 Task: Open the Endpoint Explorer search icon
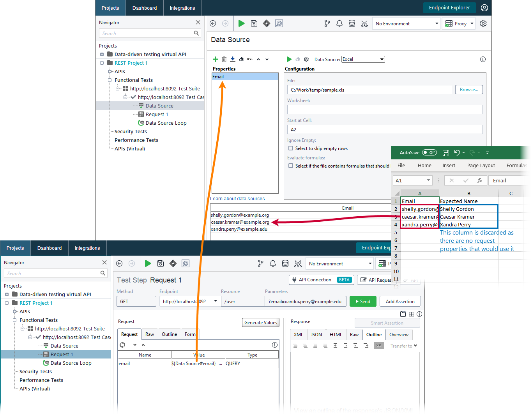[279, 23]
